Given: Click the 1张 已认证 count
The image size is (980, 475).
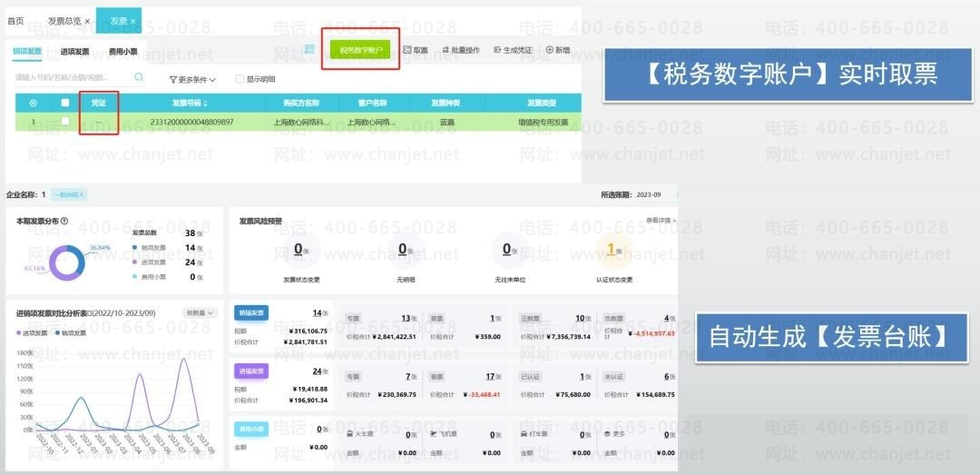Looking at the screenshot, I should (x=585, y=377).
